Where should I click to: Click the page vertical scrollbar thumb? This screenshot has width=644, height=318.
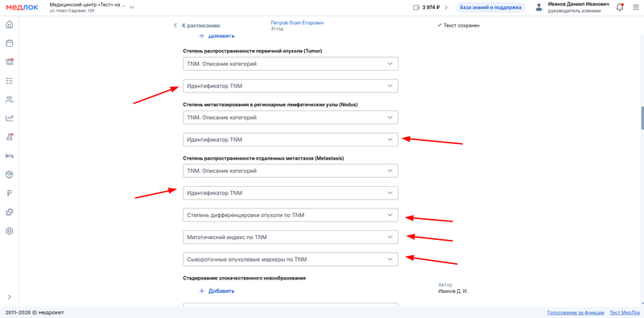[x=642, y=118]
